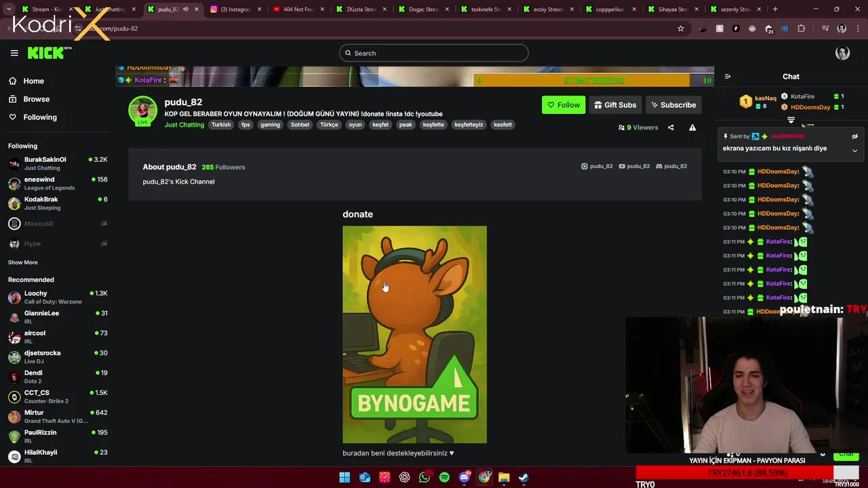Viewport: 868px width, 488px height.
Task: Open the user profile avatar menu
Action: [842, 54]
